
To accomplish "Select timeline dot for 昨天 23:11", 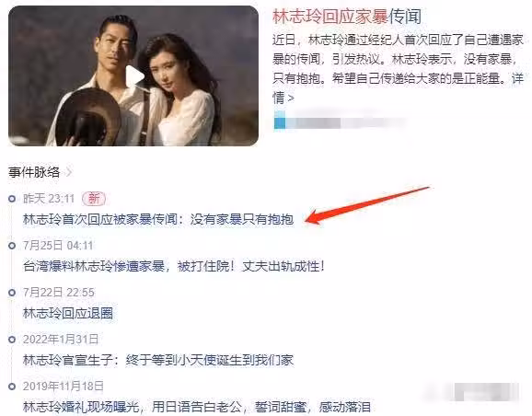I will [12, 199].
